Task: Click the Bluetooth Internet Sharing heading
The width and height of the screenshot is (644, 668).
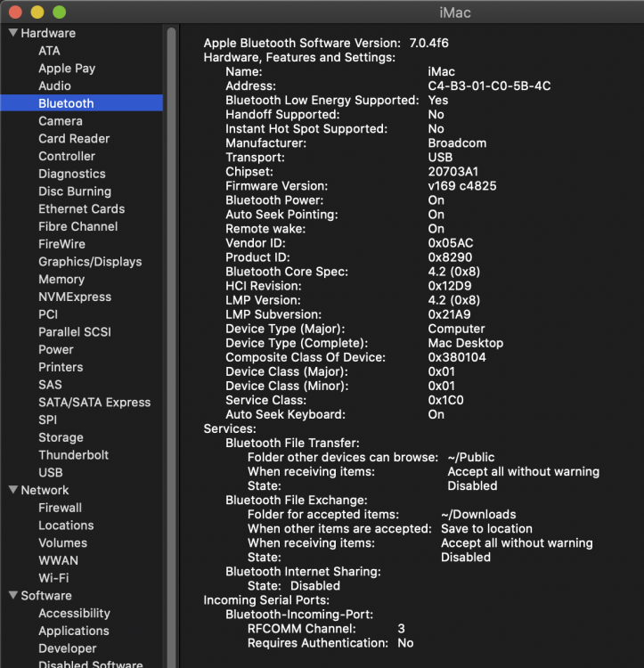Action: click(x=303, y=572)
